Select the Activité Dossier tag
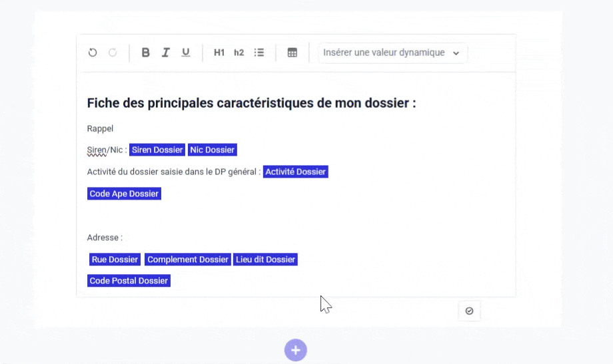Image resolution: width=613 pixels, height=364 pixels. (296, 172)
